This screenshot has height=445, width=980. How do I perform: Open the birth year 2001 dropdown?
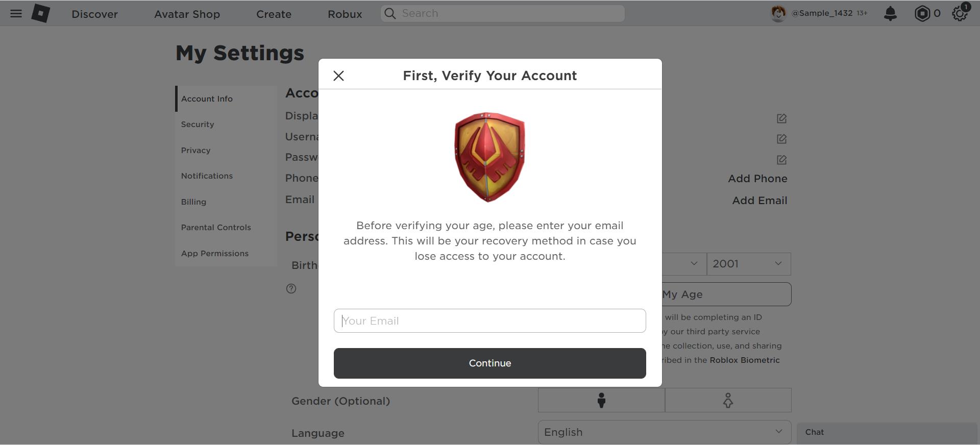coord(749,264)
